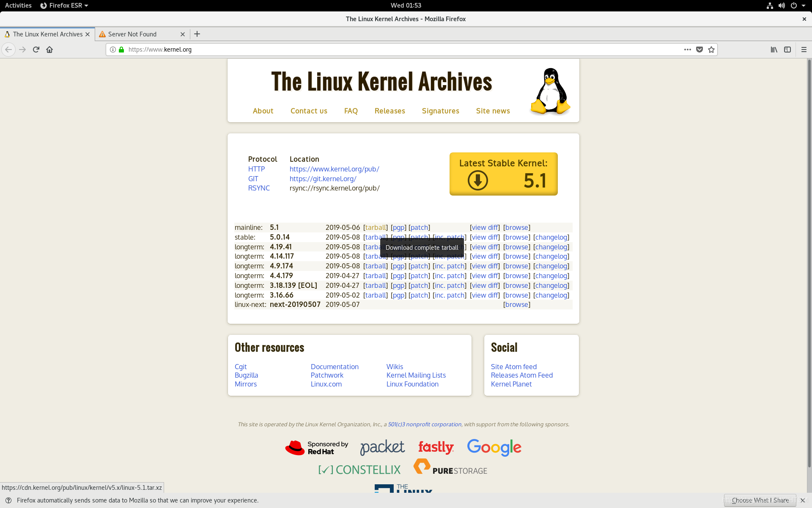The height and width of the screenshot is (508, 812).
Task: Click the Latest Stable Kernel download arrow
Action: (478, 180)
